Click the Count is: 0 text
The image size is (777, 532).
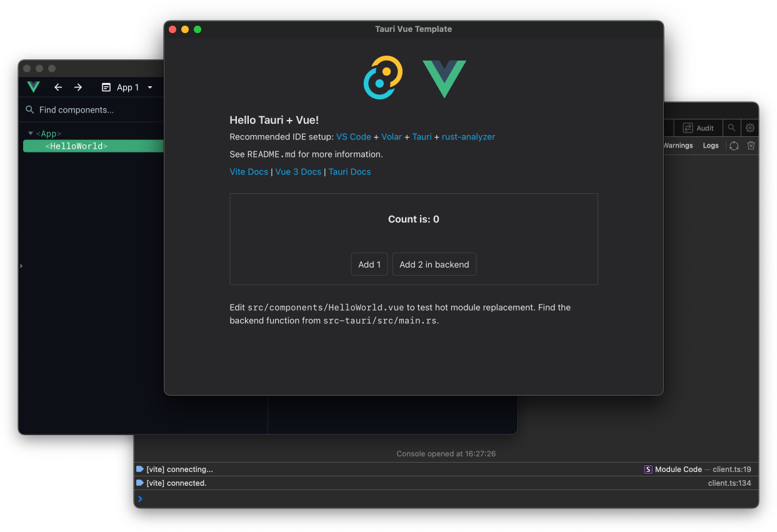coord(414,219)
